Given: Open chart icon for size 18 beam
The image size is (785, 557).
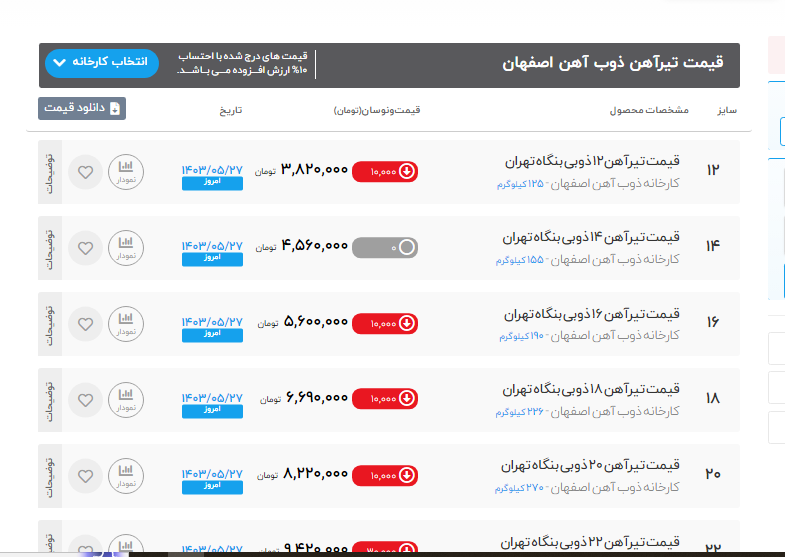Looking at the screenshot, I should tap(126, 399).
